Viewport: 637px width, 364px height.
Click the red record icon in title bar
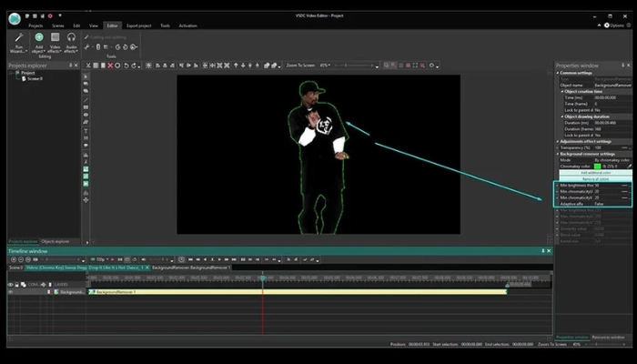pos(50,15)
